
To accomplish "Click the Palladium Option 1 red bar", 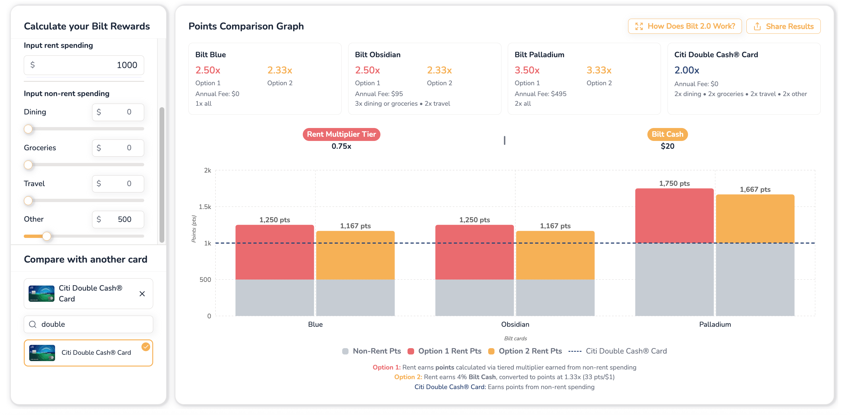I will [674, 216].
